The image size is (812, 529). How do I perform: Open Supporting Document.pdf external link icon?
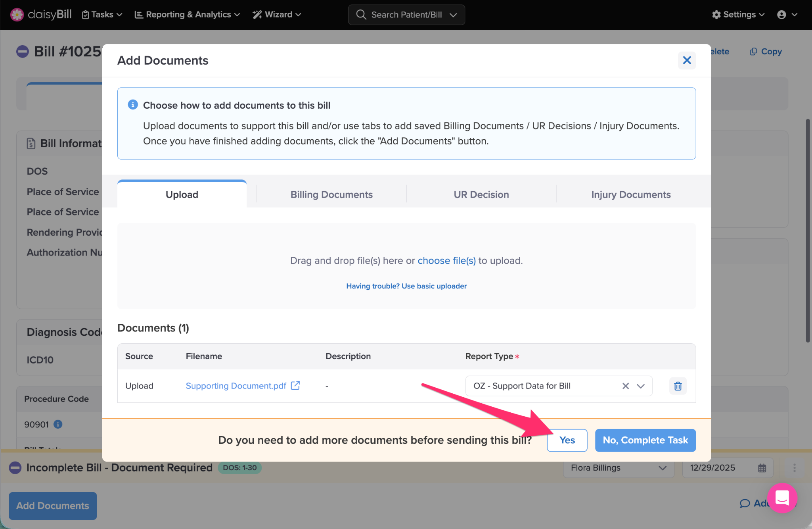click(x=295, y=385)
